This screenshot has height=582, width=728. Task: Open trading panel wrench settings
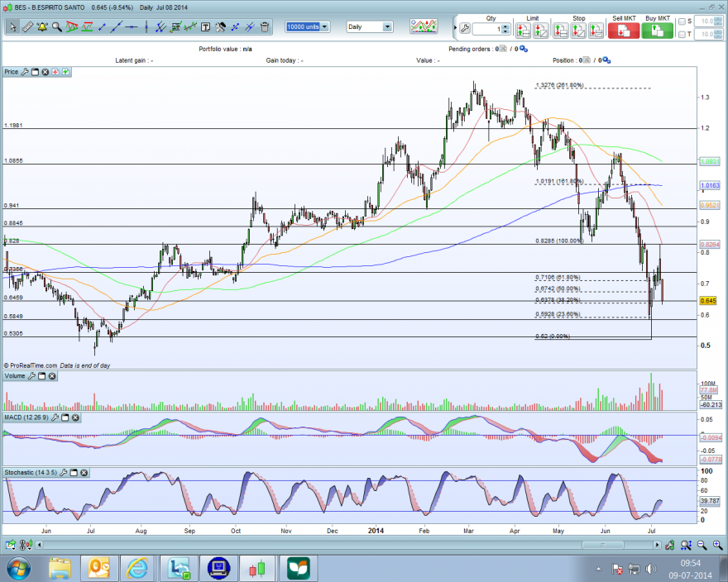[465, 29]
